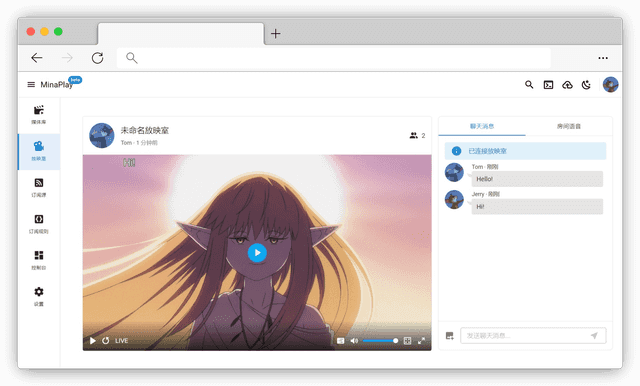640x386 pixels.
Task: Click the LIVE indicator in player controls
Action: point(122,340)
